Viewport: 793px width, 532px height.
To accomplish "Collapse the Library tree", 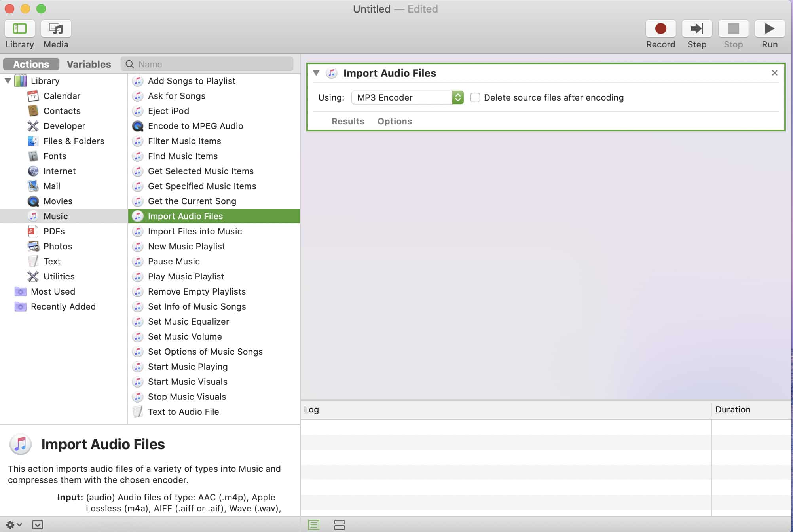I will 8,81.
